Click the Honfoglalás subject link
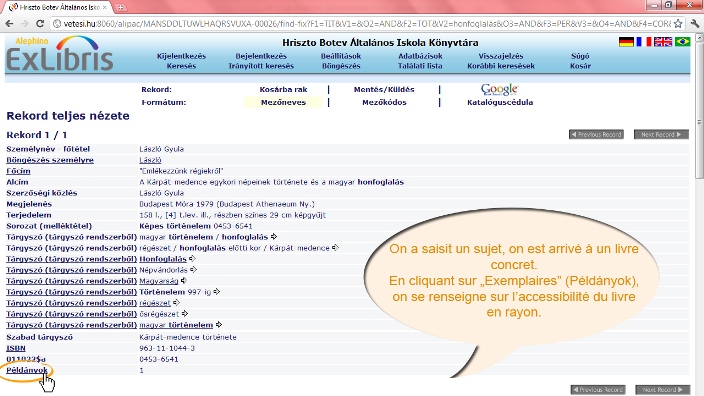 (163, 259)
